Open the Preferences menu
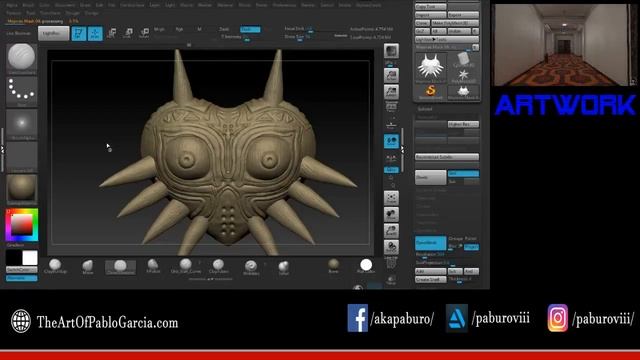This screenshot has height=360, width=640. pos(284,5)
